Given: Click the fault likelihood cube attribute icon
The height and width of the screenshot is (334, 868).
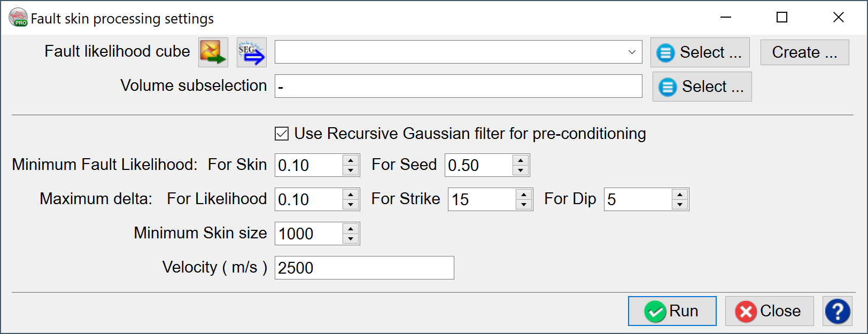Looking at the screenshot, I should point(213,52).
